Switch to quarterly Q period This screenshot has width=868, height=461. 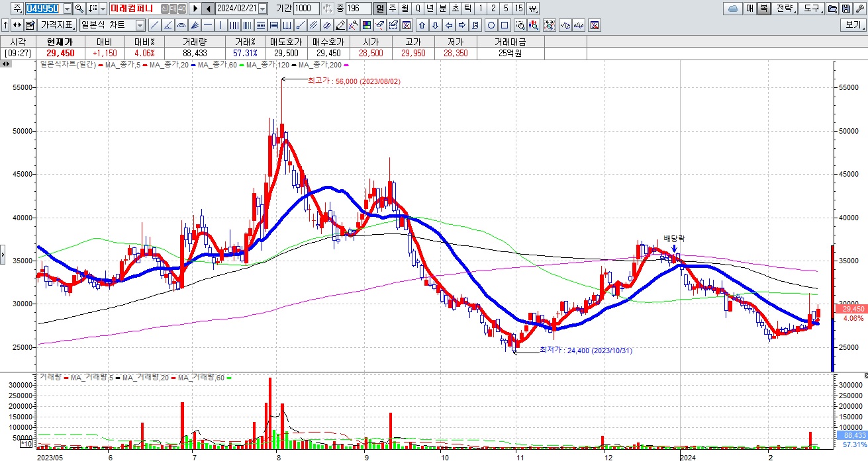(418, 9)
